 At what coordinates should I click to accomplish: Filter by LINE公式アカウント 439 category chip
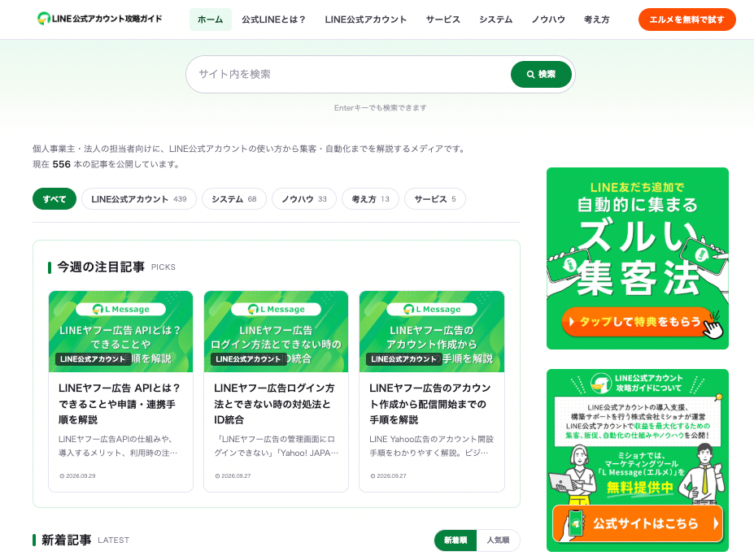pos(139,199)
